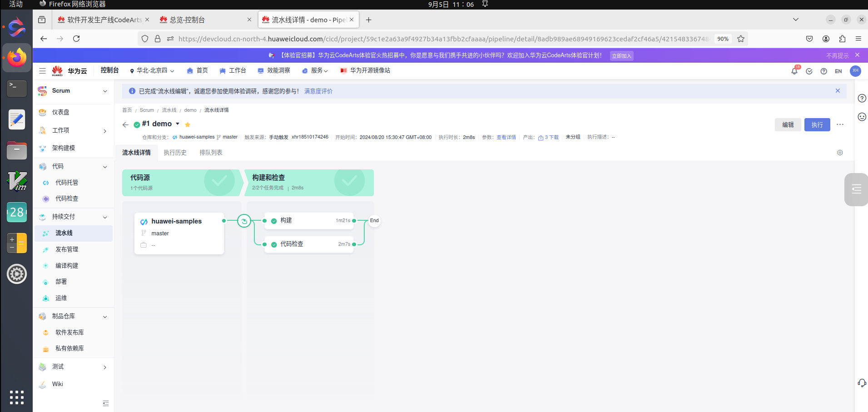
Task: Open the help question mark in header
Action: pos(823,71)
